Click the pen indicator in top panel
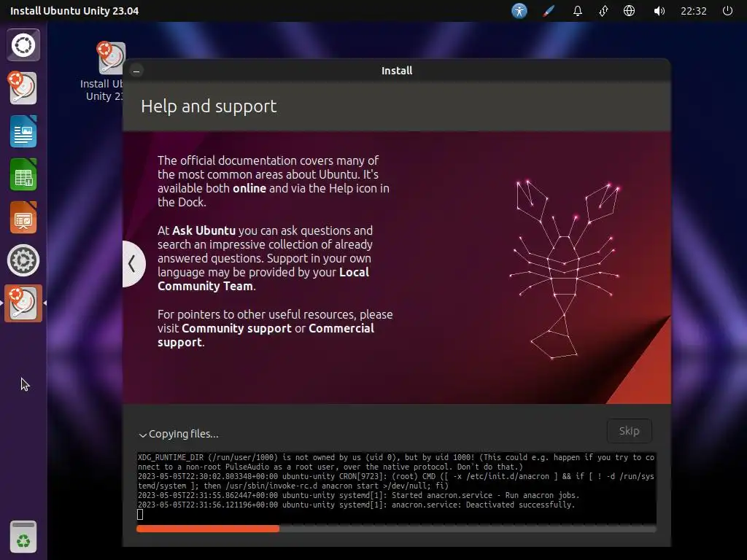This screenshot has height=560, width=747. (x=549, y=10)
